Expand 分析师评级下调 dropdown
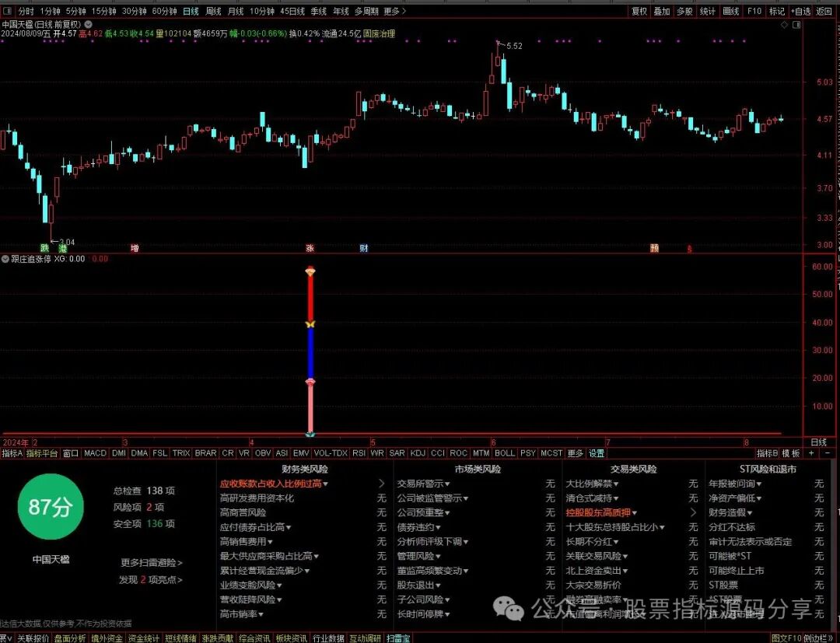840x643 pixels. pyautogui.click(x=433, y=541)
